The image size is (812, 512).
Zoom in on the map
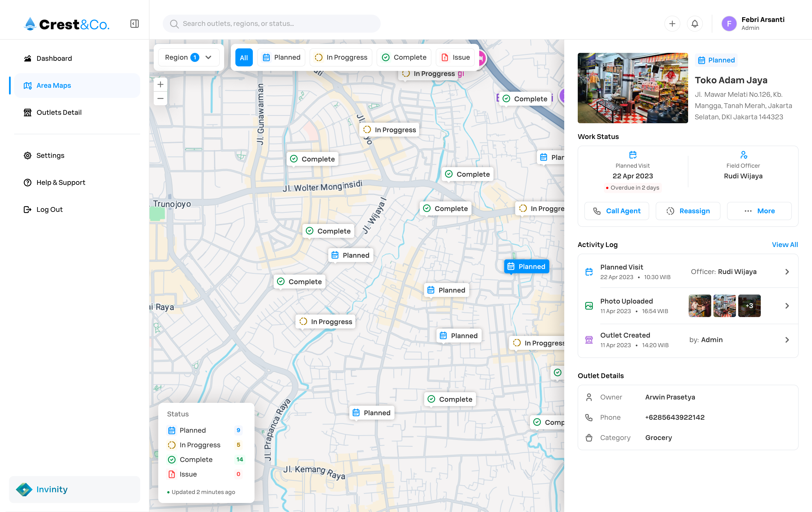[x=160, y=84]
